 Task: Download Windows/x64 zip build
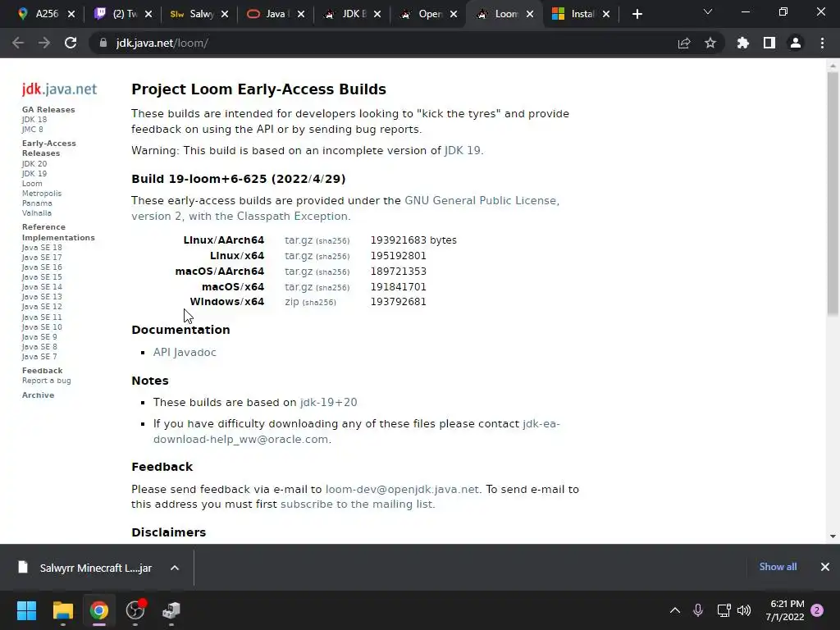(x=292, y=302)
